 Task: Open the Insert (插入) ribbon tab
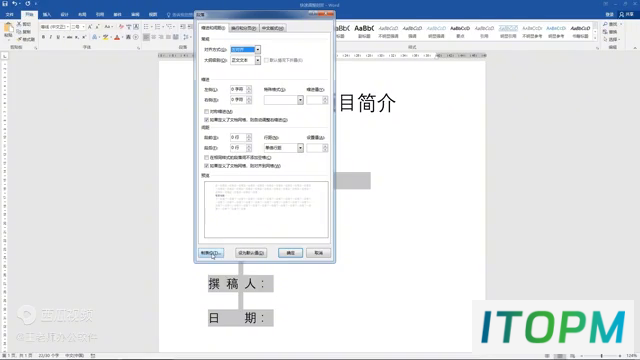(x=47, y=14)
